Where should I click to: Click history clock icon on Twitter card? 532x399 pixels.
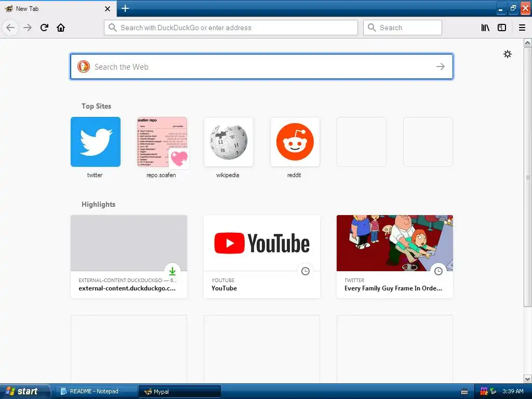pos(438,271)
